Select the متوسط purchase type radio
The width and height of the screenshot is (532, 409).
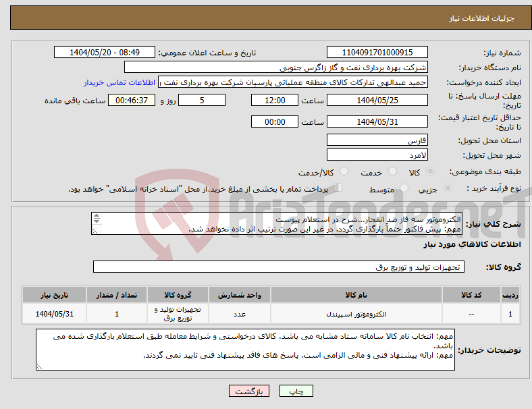coord(404,188)
